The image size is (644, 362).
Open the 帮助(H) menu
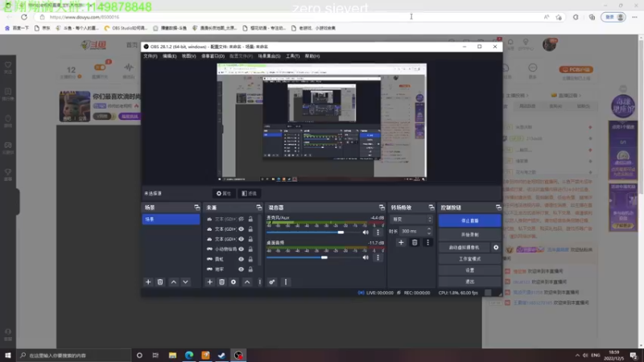pyautogui.click(x=312, y=56)
